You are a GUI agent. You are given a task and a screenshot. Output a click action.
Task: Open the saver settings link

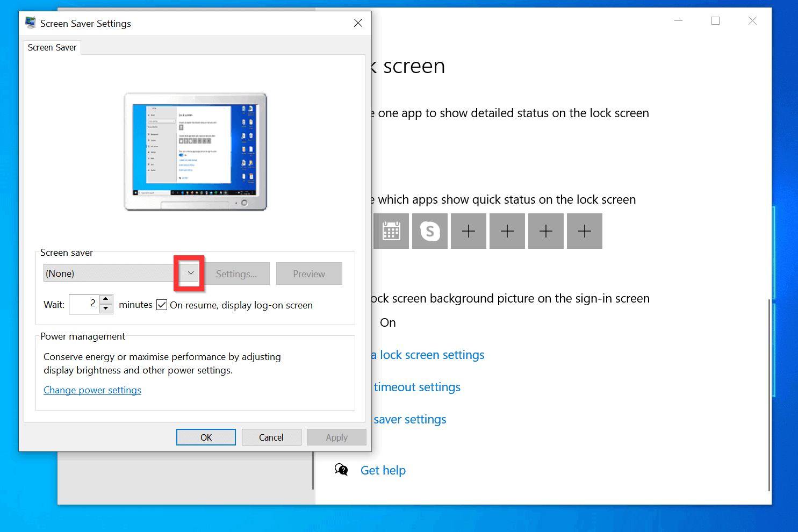(410, 419)
